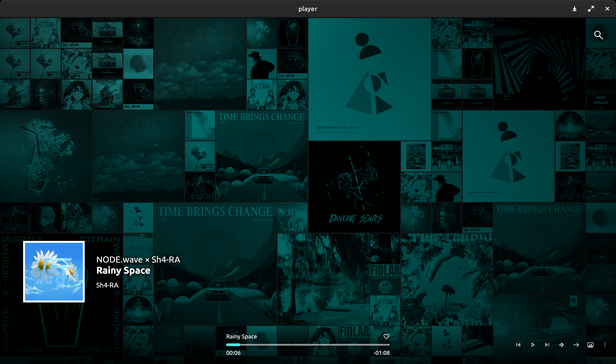Close the player window

pos(607,9)
